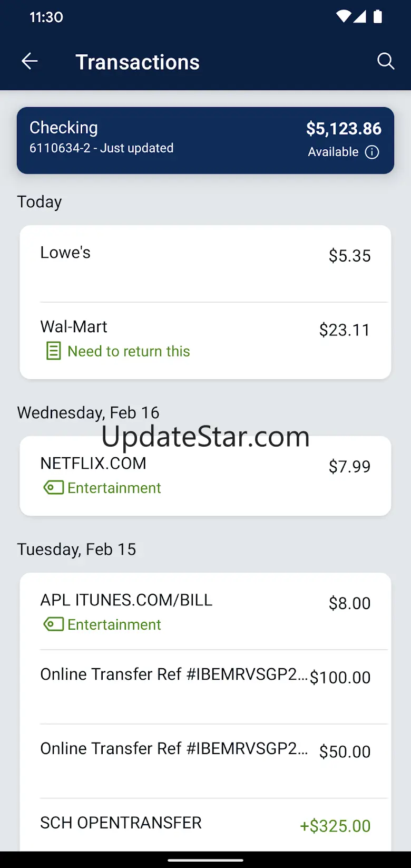
Task: Open the $100.00 Online Transfer entry
Action: pos(205,687)
